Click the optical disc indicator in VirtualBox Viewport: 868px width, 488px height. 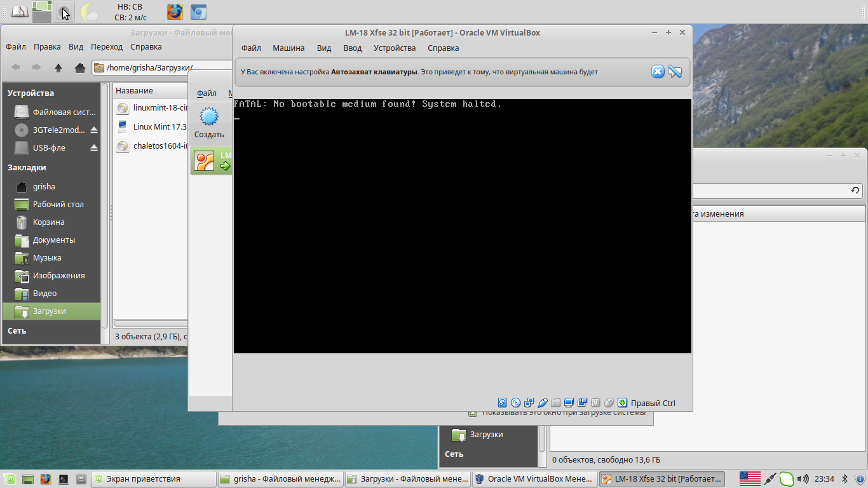515,403
